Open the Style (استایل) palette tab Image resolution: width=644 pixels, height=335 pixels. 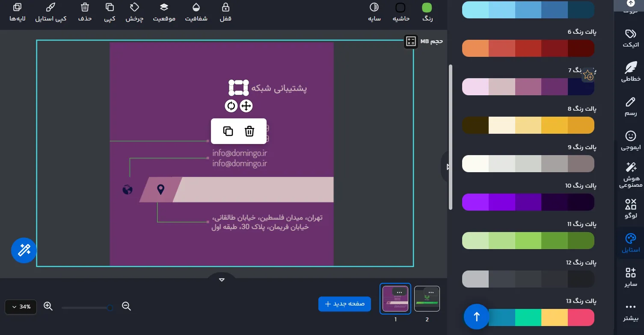(630, 243)
